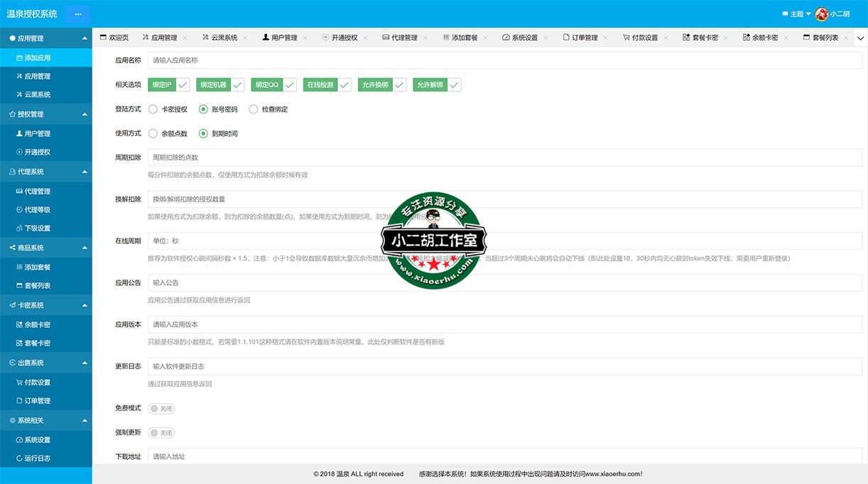Screen dimensions: 868x484
Task: Visit the www.xiaoerhu.com footer link
Action: (613, 473)
